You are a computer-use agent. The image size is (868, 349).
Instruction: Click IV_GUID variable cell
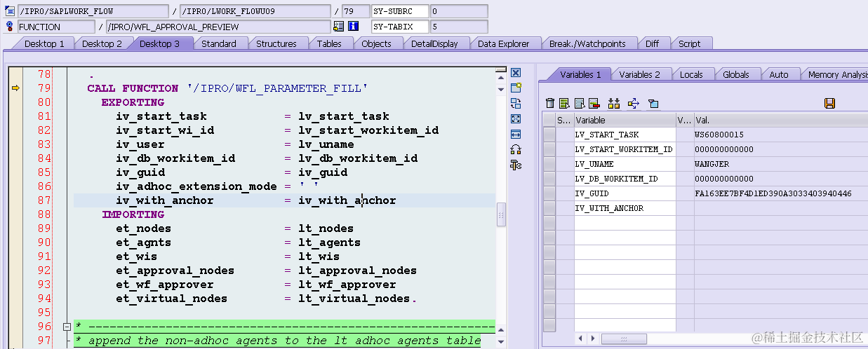pyautogui.click(x=625, y=193)
